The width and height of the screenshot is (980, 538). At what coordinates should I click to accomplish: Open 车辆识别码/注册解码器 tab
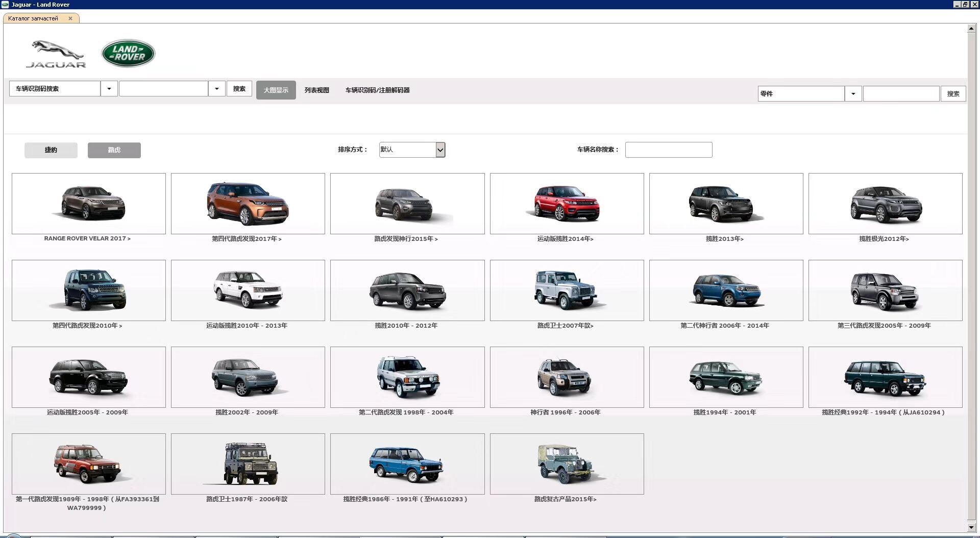(378, 90)
